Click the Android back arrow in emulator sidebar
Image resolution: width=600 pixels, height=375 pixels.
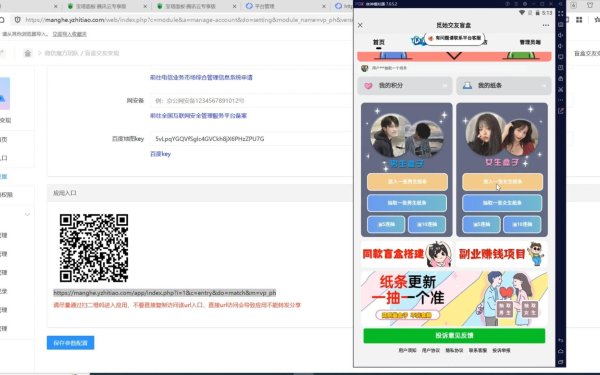click(x=561, y=340)
